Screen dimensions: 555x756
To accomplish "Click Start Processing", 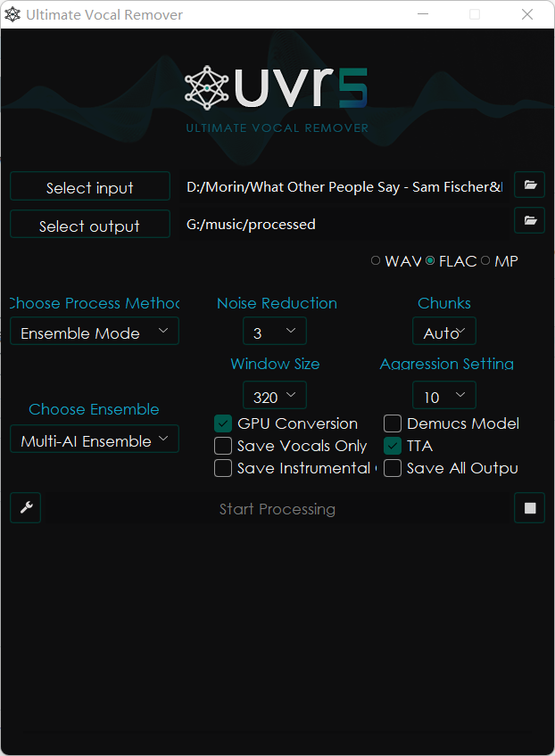I will coord(277,509).
